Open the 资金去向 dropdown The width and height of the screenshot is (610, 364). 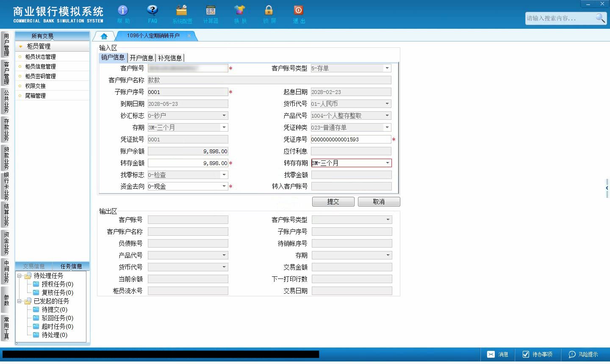pyautogui.click(x=224, y=186)
